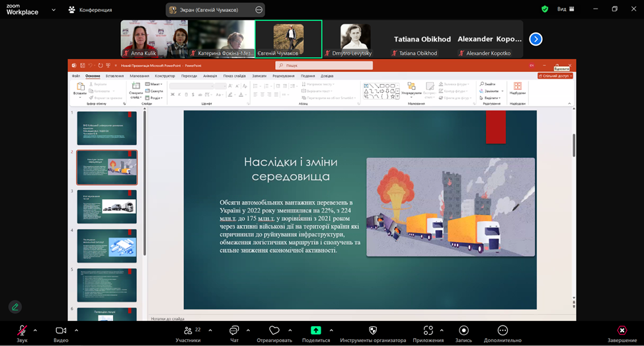The image size is (644, 346).
Task: Open the Участники participants panel
Action: point(188,331)
